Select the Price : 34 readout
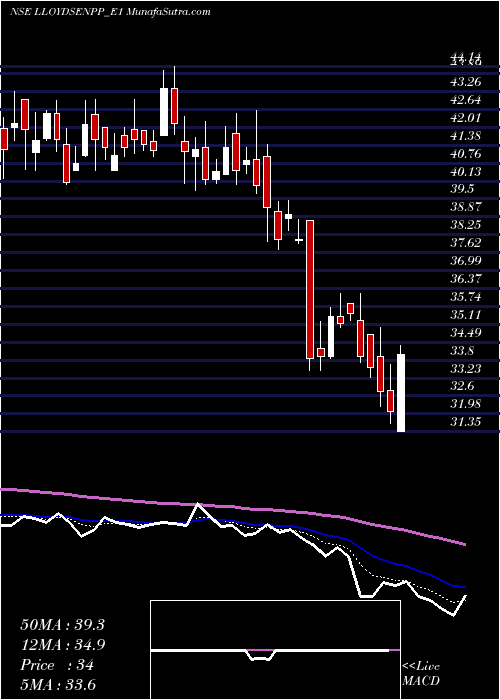The width and height of the screenshot is (500, 700). click(57, 665)
